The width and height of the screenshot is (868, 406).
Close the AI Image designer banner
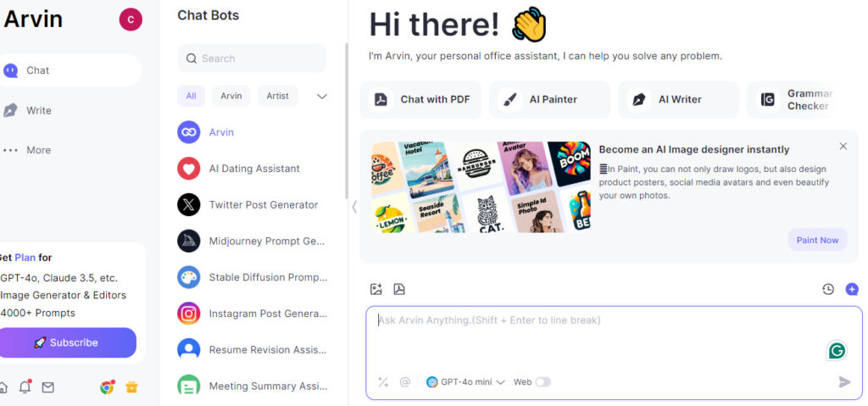coord(843,147)
